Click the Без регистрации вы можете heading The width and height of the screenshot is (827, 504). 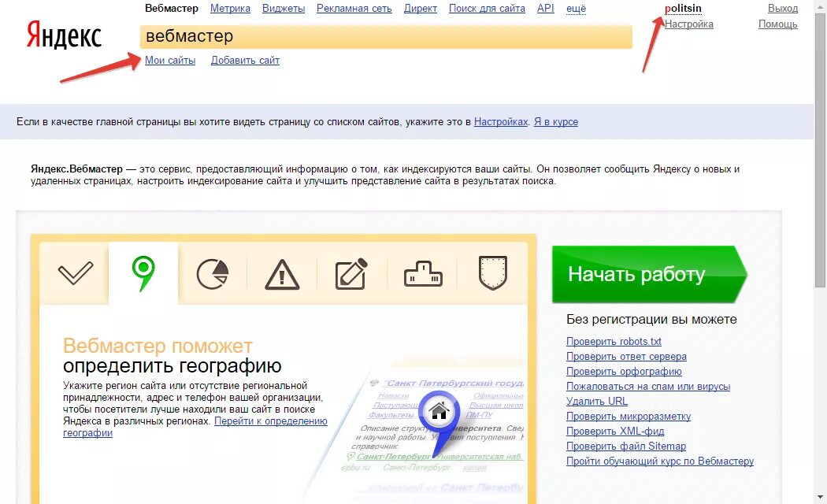click(x=651, y=320)
